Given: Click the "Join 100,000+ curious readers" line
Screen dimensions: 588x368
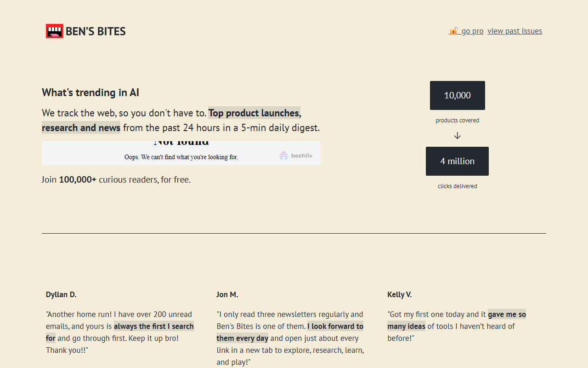Looking at the screenshot, I should click(x=116, y=179).
